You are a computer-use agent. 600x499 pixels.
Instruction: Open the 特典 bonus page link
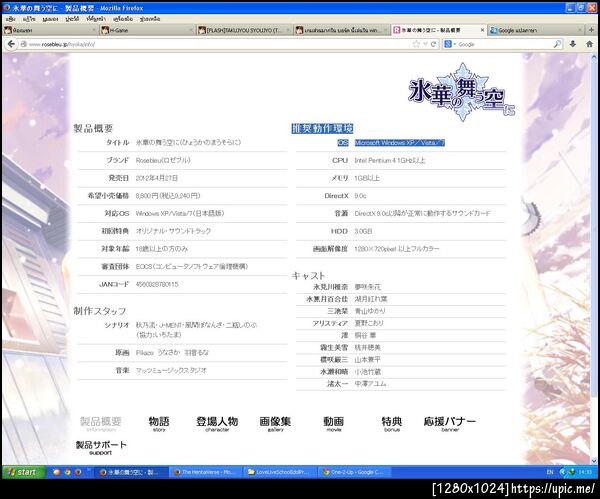(391, 424)
